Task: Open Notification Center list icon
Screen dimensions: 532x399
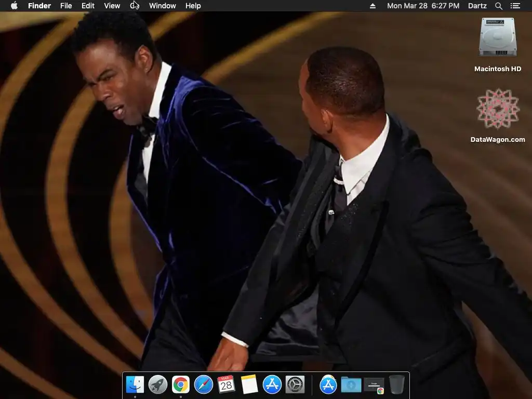Action: [x=515, y=6]
